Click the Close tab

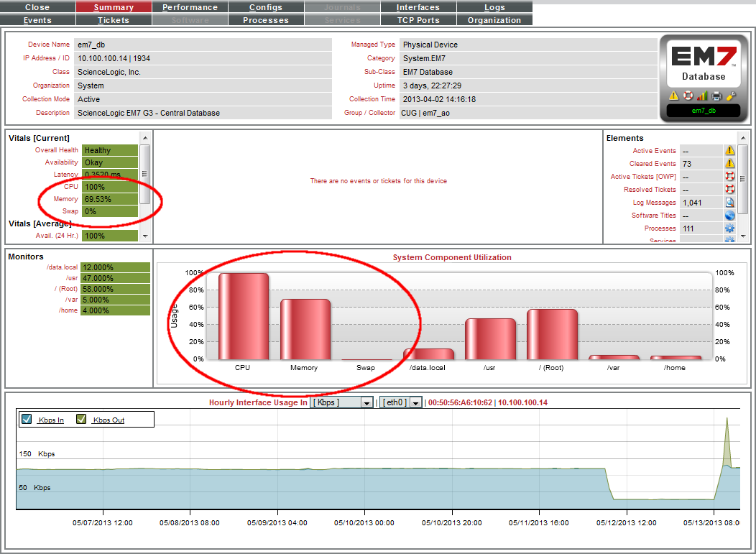point(37,7)
